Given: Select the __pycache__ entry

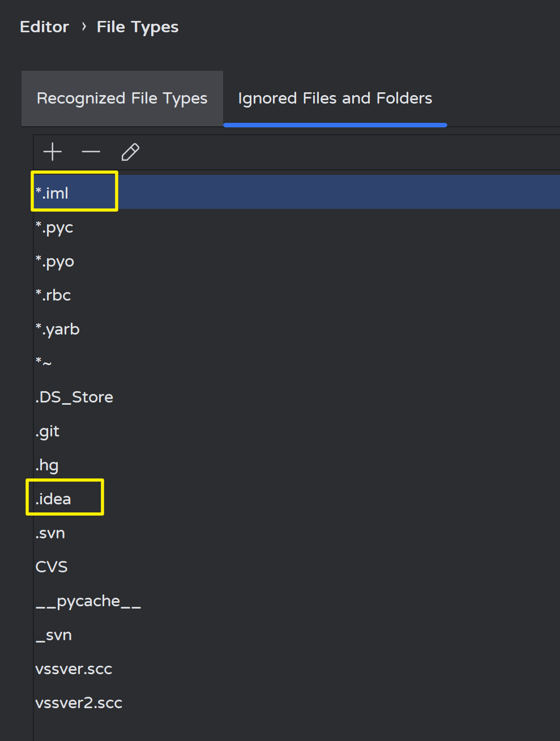Looking at the screenshot, I should 88,601.
